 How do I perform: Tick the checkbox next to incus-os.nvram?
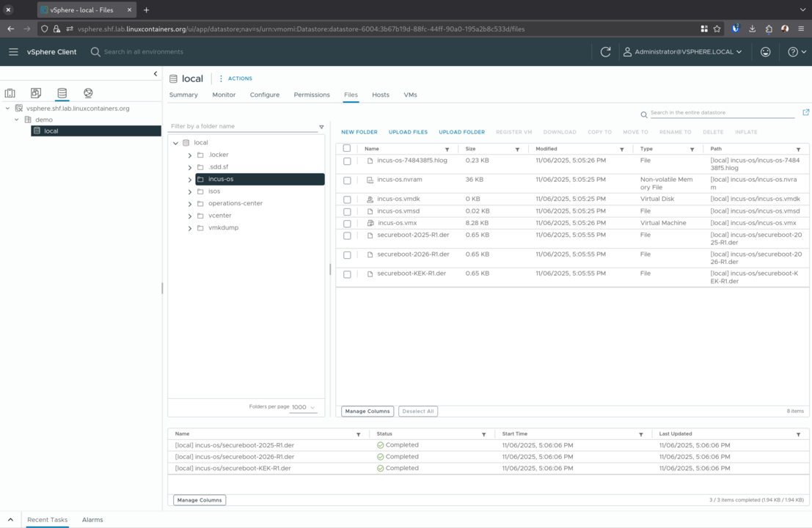coord(347,180)
